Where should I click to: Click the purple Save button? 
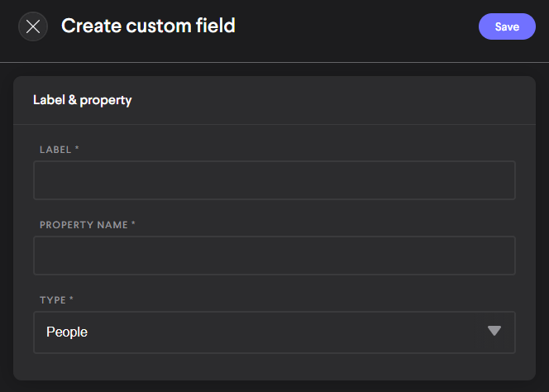[507, 26]
